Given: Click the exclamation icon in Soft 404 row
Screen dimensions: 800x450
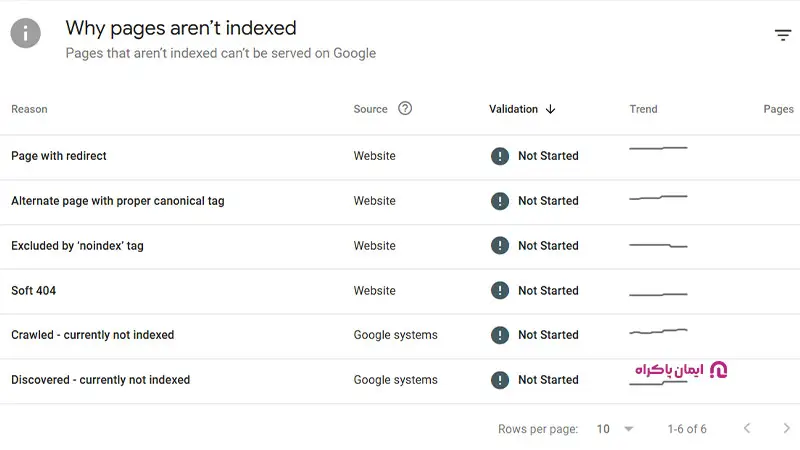Looking at the screenshot, I should [x=500, y=291].
